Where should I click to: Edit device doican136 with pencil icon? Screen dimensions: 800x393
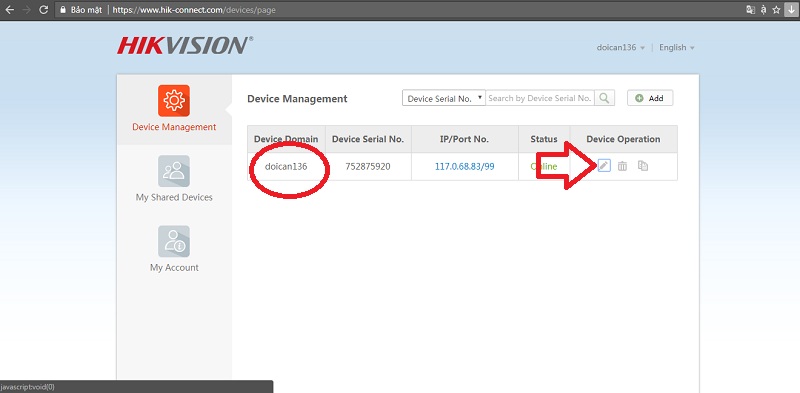604,165
